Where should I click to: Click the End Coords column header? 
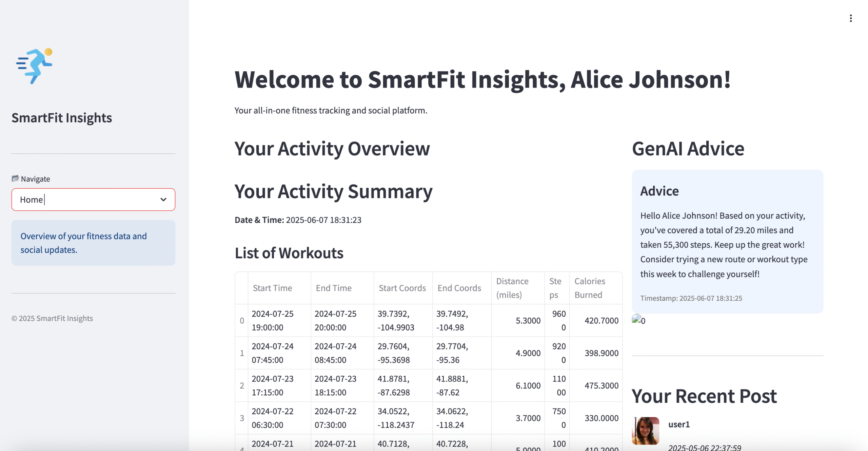coord(459,288)
